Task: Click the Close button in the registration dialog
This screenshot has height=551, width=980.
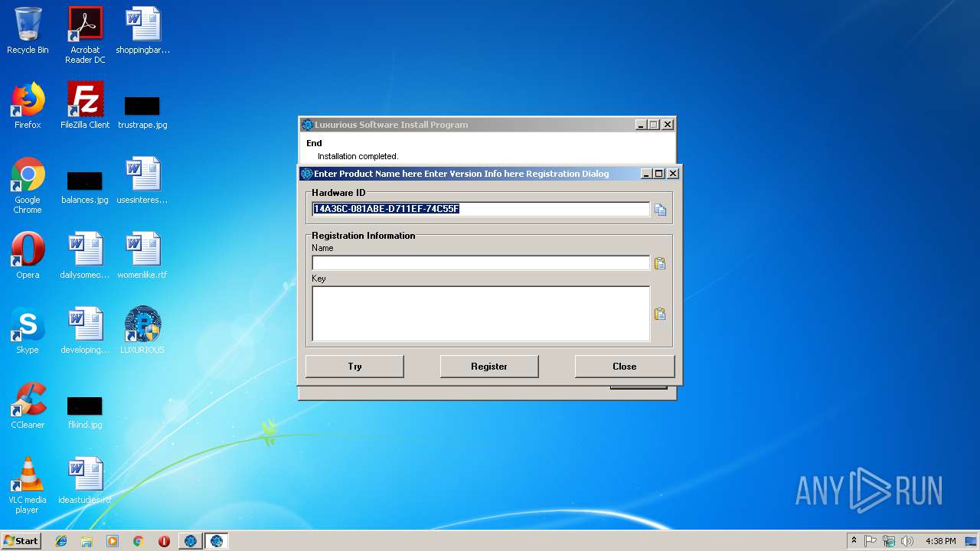Action: [x=625, y=367]
